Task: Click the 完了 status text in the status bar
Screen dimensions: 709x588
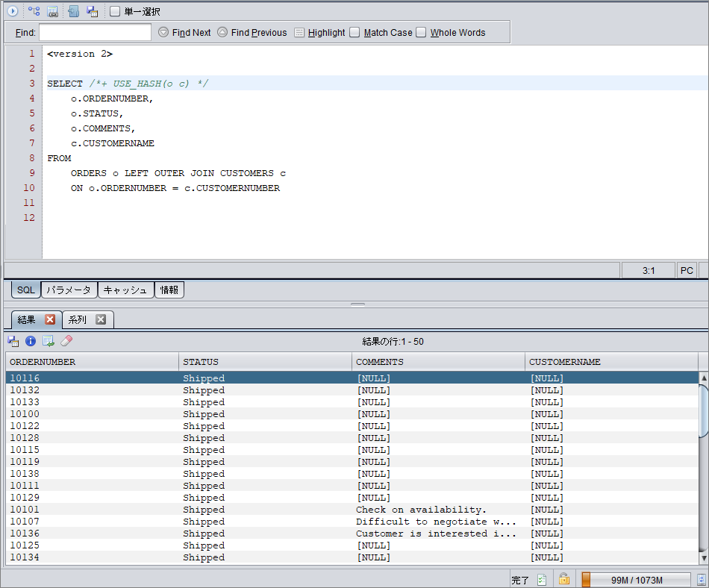Action: pyautogui.click(x=520, y=581)
